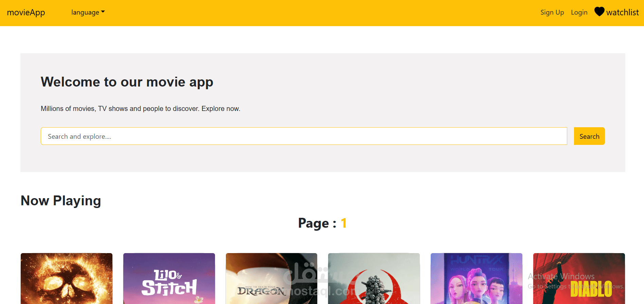Open the Lilo & Stitch movie poster
The width and height of the screenshot is (644, 304).
pyautogui.click(x=169, y=279)
